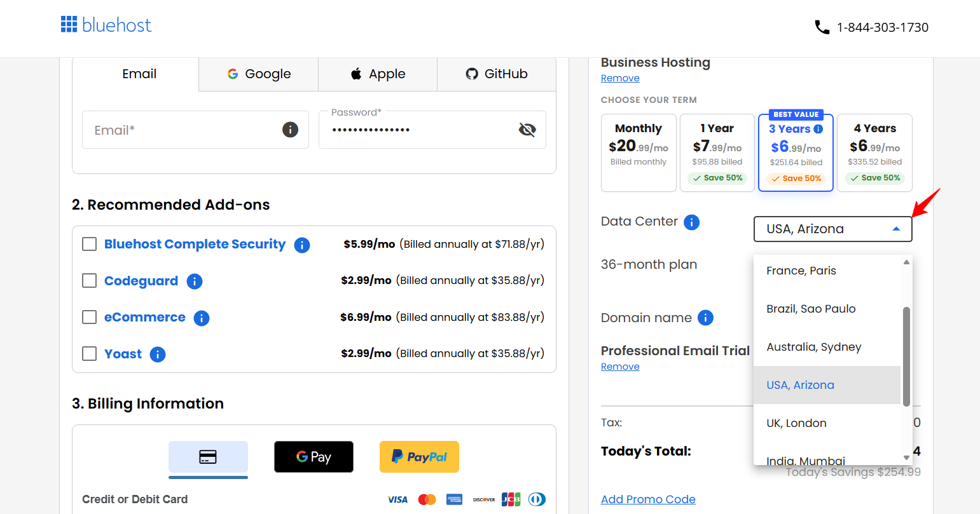Click the Email field info icon
Screen dimensions: 980x514
pyautogui.click(x=290, y=130)
